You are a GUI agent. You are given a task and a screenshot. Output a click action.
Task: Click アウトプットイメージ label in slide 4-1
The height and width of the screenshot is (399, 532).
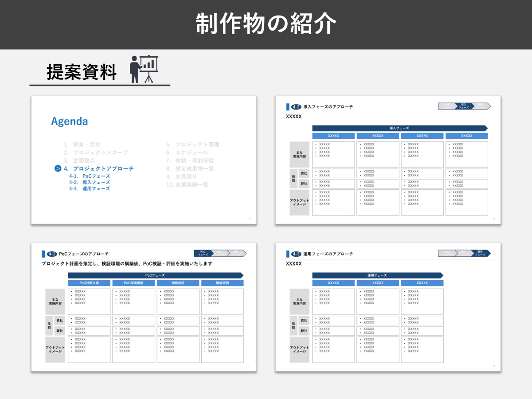click(55, 350)
